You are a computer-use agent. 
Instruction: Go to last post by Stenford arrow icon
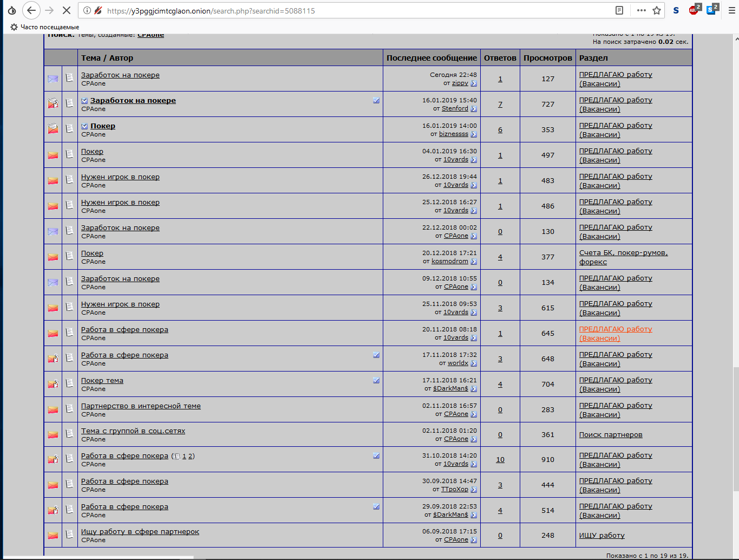474,109
